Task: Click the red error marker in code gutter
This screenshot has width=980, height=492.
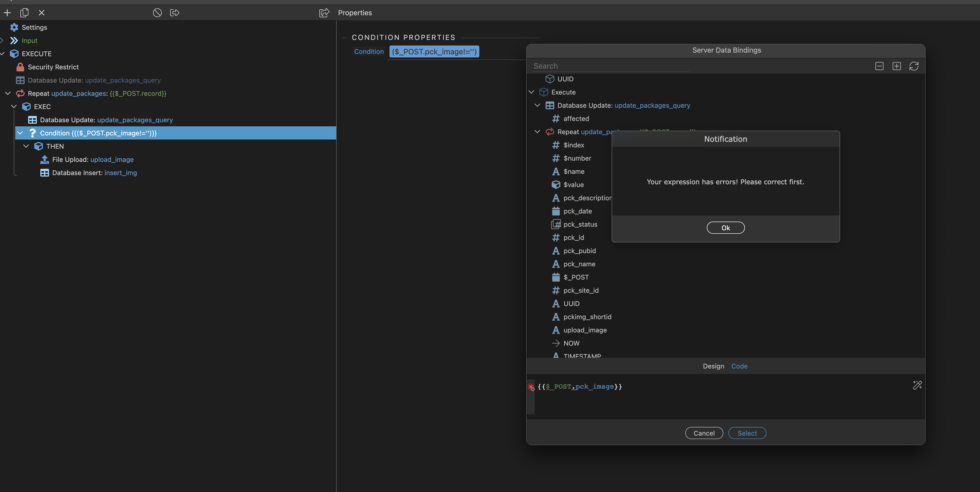Action: 531,387
